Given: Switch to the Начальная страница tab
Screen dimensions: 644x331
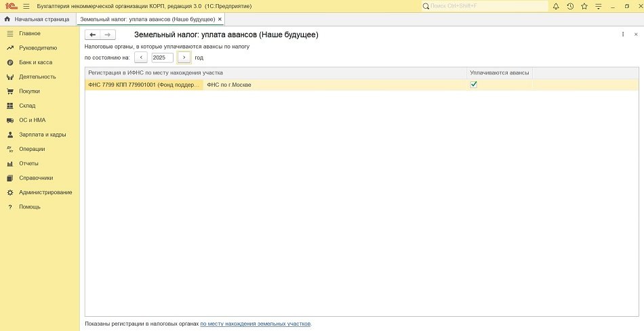Looking at the screenshot, I should point(37,19).
